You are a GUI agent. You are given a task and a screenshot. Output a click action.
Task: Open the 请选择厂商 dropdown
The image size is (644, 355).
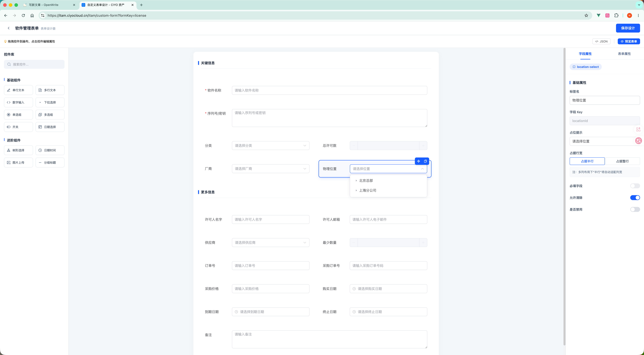270,169
